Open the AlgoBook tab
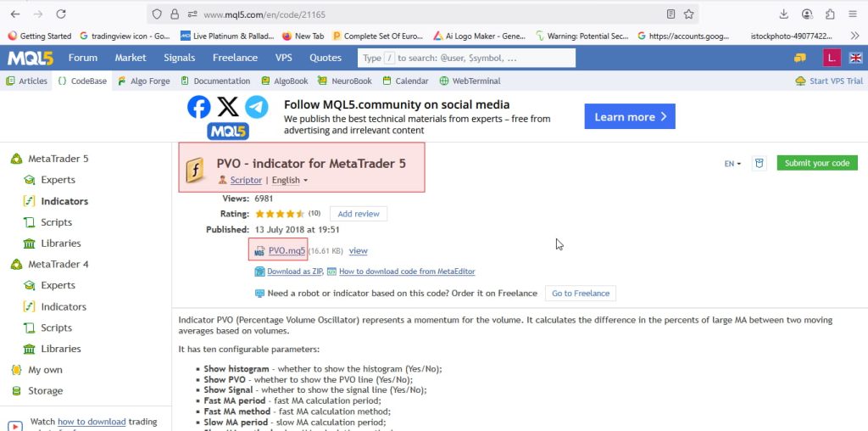This screenshot has width=868, height=431. 285,81
